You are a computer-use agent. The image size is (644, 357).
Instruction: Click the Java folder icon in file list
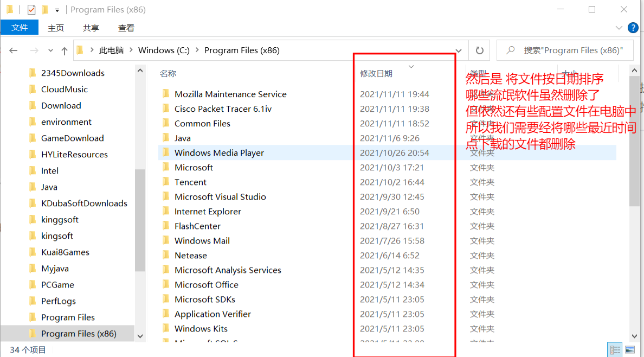(x=166, y=138)
